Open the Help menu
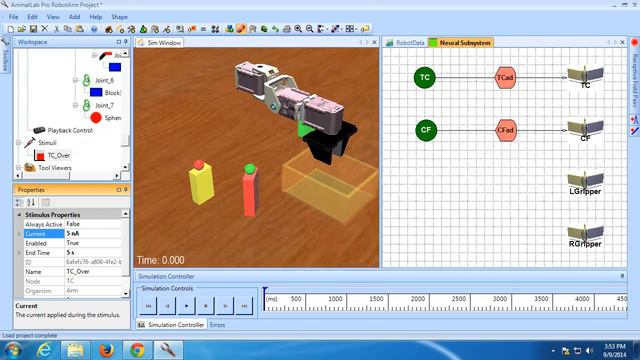The width and height of the screenshot is (640, 360). click(x=96, y=17)
